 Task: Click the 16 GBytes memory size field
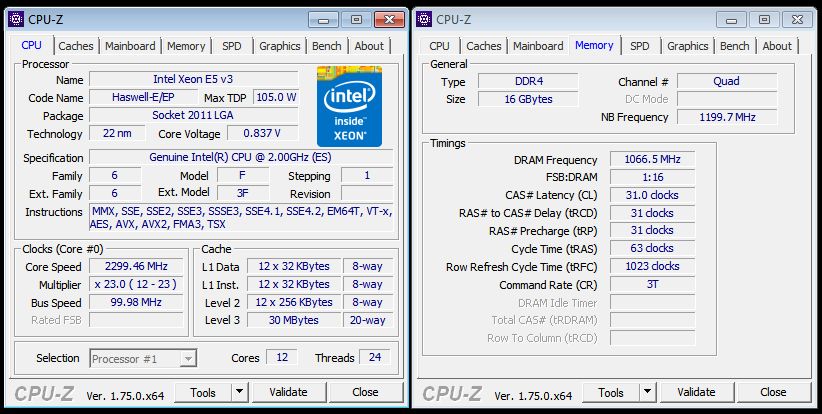[x=528, y=99]
